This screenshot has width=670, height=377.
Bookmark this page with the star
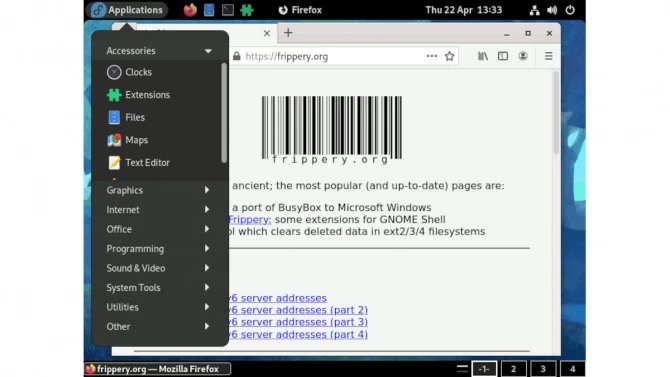pyautogui.click(x=449, y=56)
